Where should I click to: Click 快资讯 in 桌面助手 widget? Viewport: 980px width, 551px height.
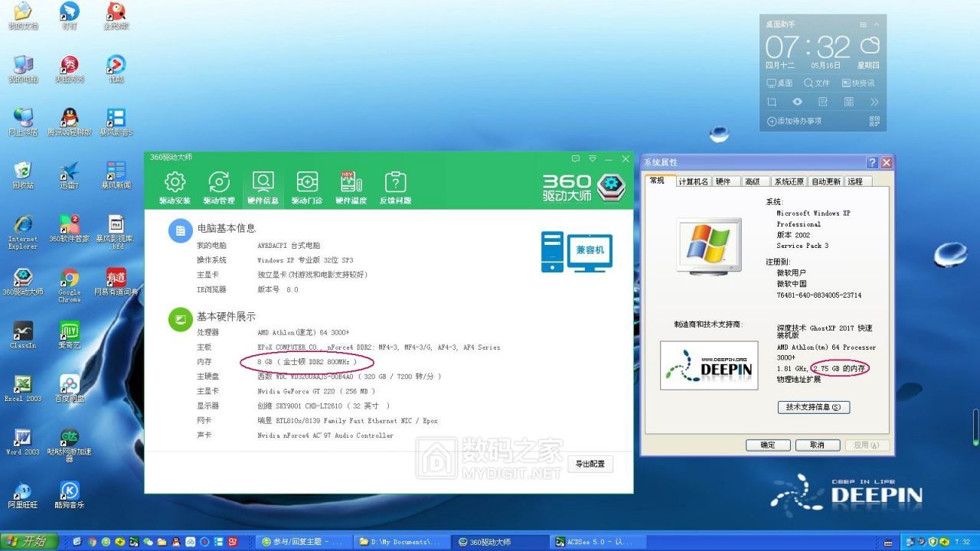(x=858, y=83)
